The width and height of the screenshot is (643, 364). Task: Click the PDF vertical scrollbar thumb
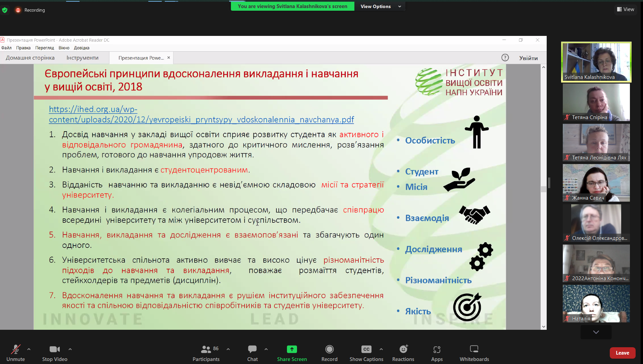[x=543, y=189]
